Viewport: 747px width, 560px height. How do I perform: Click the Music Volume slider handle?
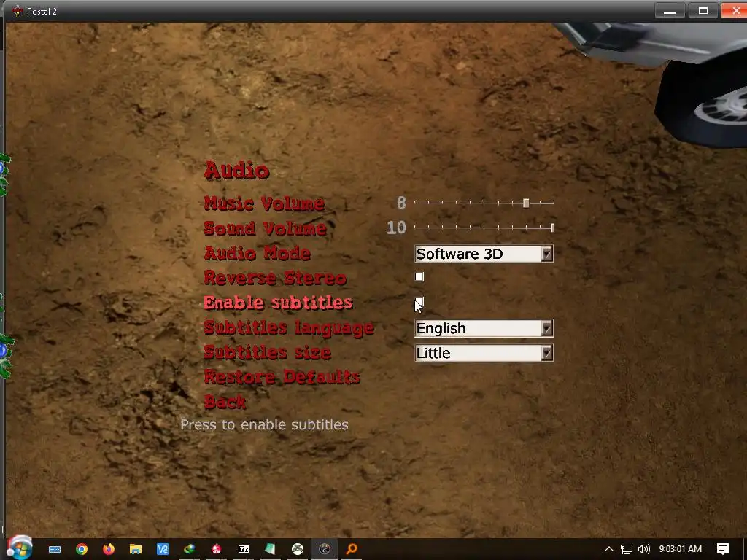526,203
